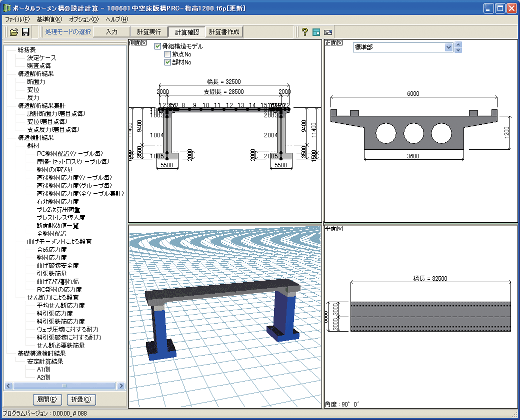Select 摩擦・セットロス(ケーブル毎) item
520x420 pixels.
(73, 161)
